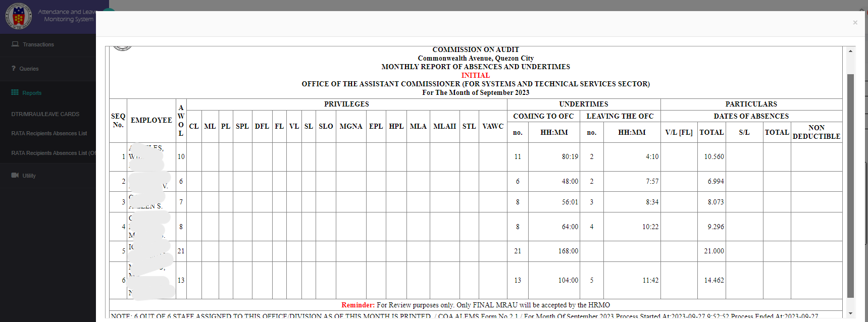The height and width of the screenshot is (322, 868).
Task: Click the 11:42 leaving time value
Action: coord(650,280)
